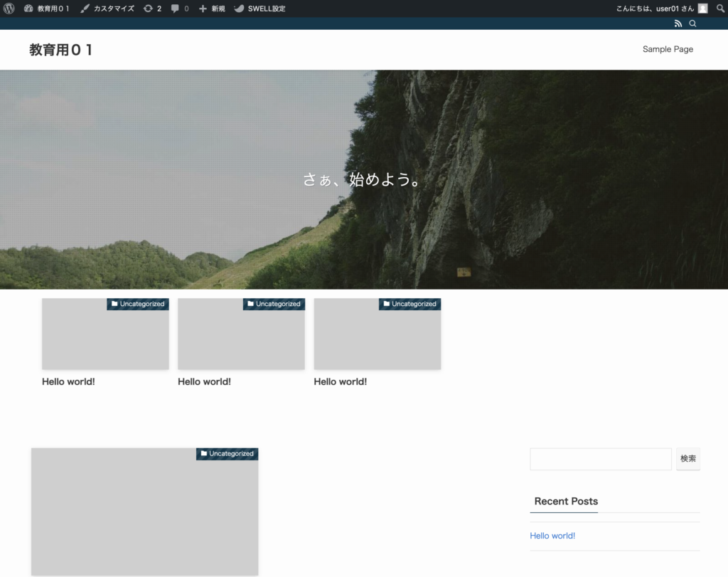Click Uncategorized label on first small card
Image resolution: width=728 pixels, height=577 pixels.
pos(138,304)
